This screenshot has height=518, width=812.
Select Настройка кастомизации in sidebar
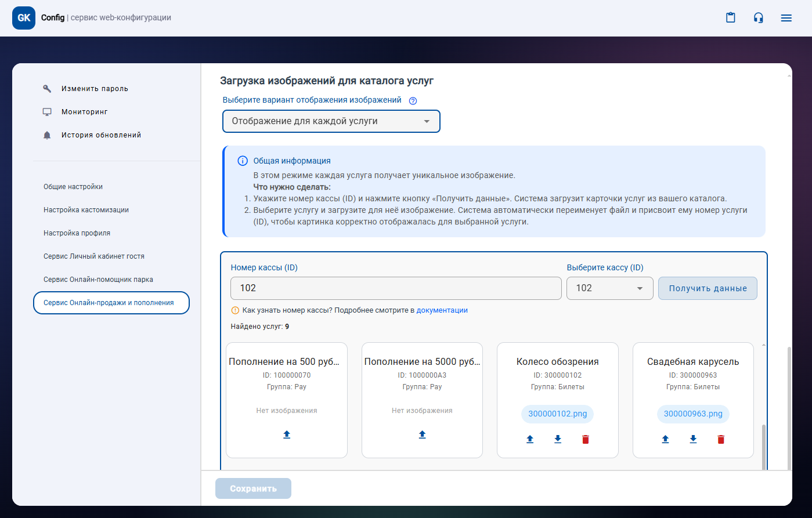[86, 210]
